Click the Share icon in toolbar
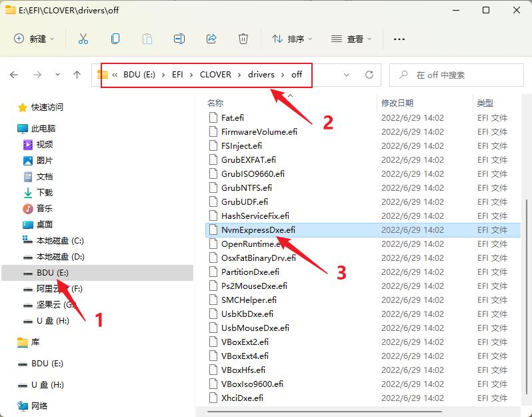Image resolution: width=532 pixels, height=417 pixels. [x=211, y=39]
